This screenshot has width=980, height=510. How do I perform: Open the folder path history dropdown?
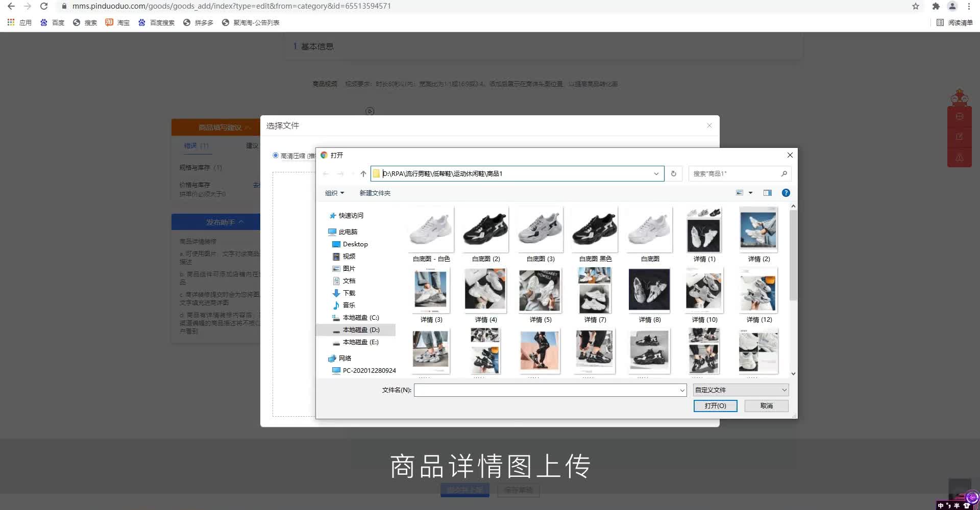click(x=656, y=173)
